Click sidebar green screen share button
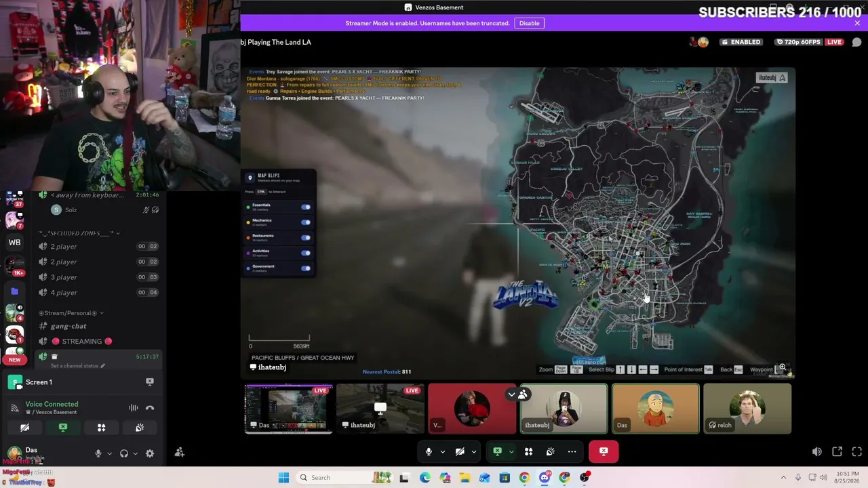Screen dimensions: 868x488 click(63, 428)
